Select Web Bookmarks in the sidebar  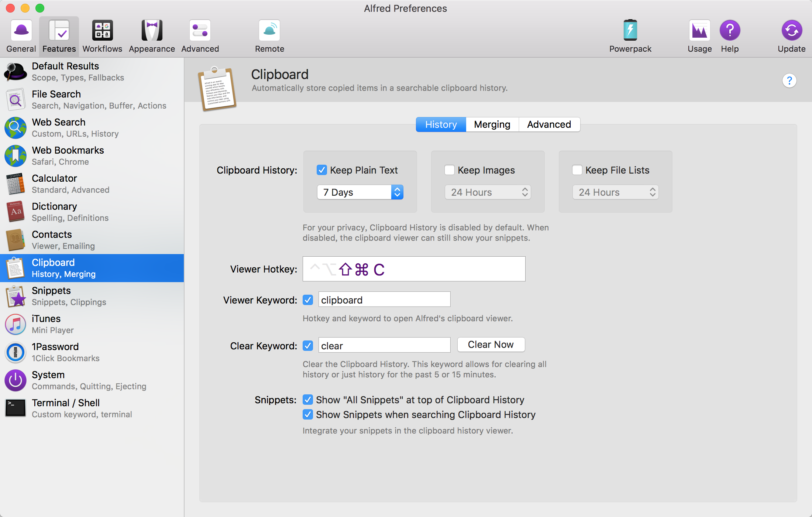point(92,156)
